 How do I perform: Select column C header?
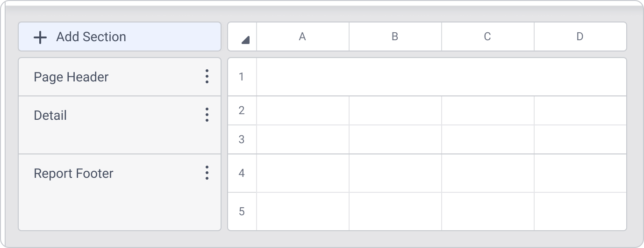tap(487, 36)
